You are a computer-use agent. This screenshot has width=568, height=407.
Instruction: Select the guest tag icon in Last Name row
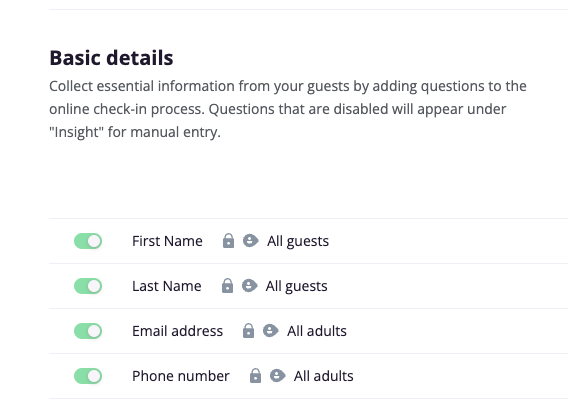point(249,285)
